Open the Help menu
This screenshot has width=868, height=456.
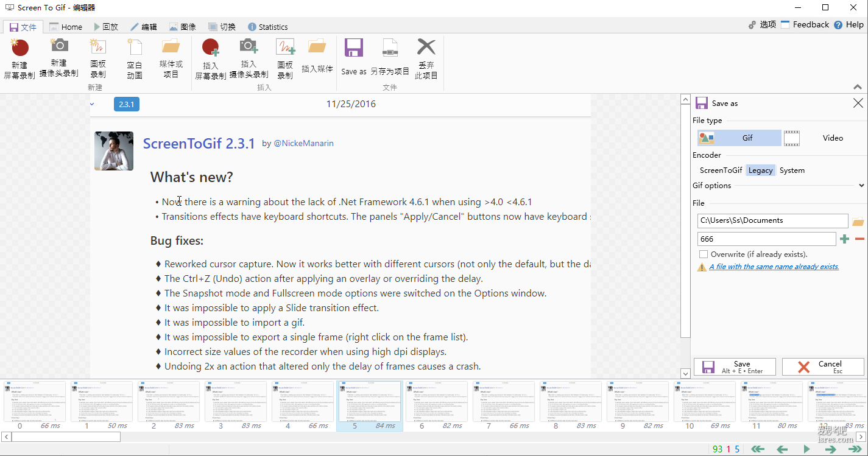tap(849, 24)
